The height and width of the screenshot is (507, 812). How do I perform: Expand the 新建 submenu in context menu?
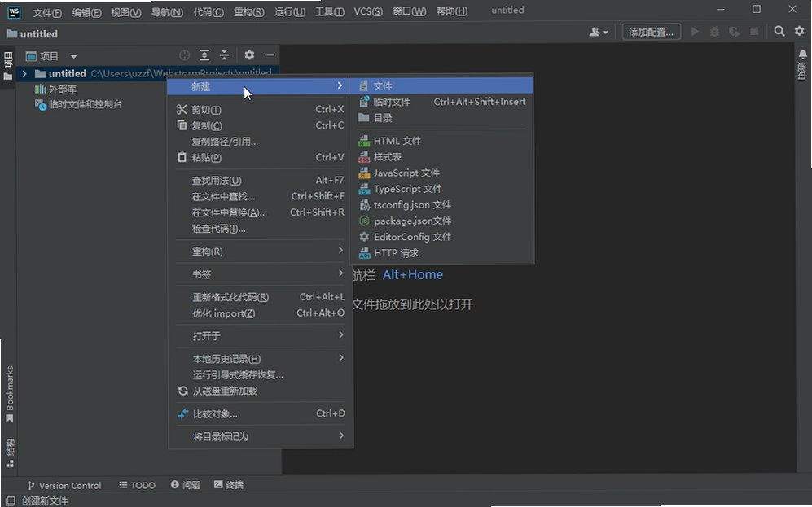[x=260, y=86]
